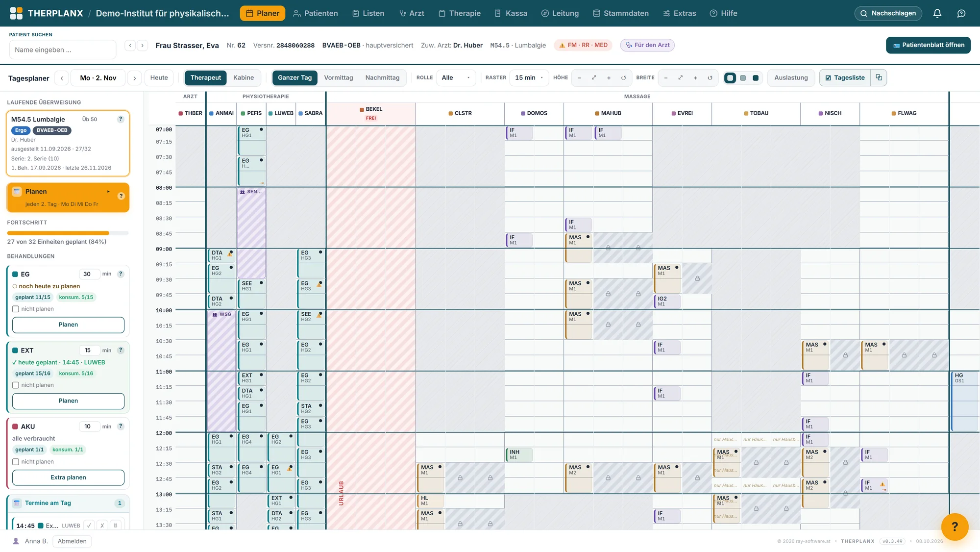Image resolution: width=980 pixels, height=552 pixels.
Task: Open the Mo 2. Nov date picker
Action: [98, 78]
